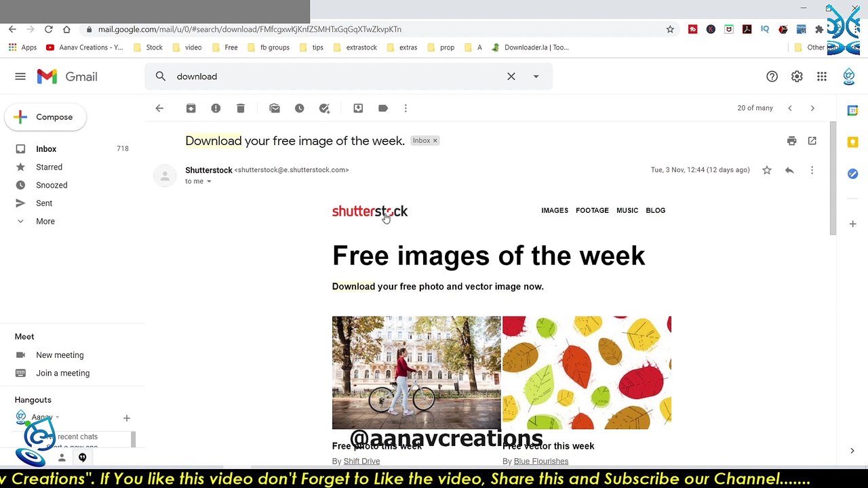Clear the download search with X
This screenshot has height=488, width=868.
[x=511, y=77]
